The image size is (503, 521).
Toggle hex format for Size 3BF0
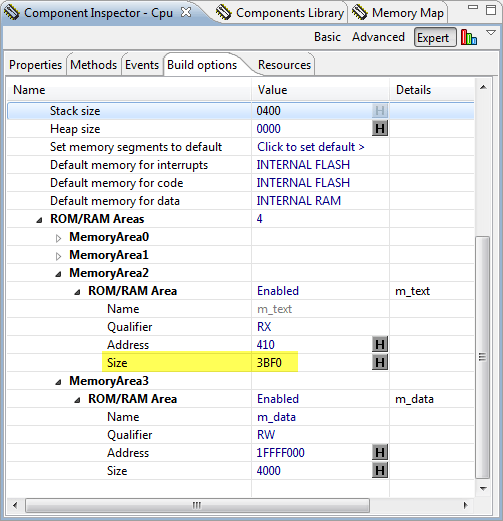[x=380, y=363]
